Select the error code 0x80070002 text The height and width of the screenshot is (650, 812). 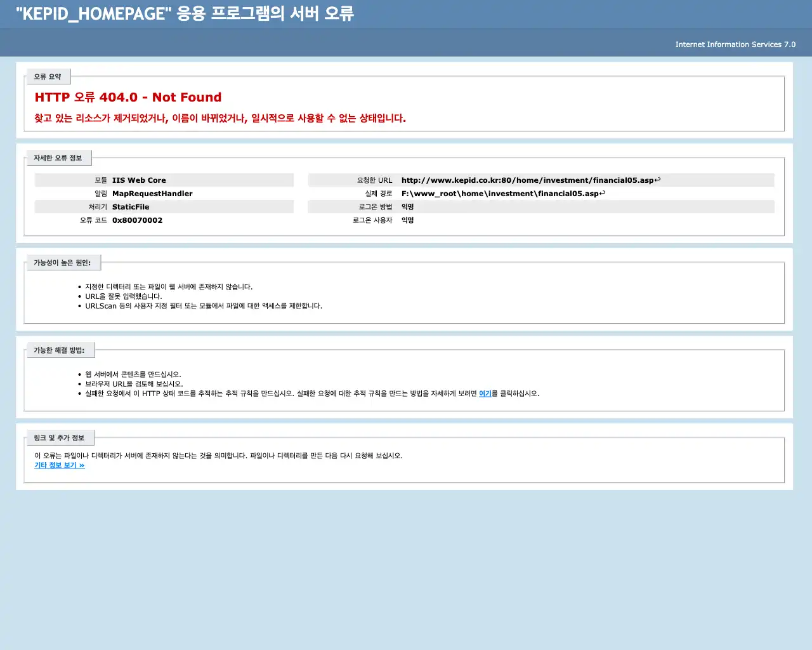coord(137,220)
